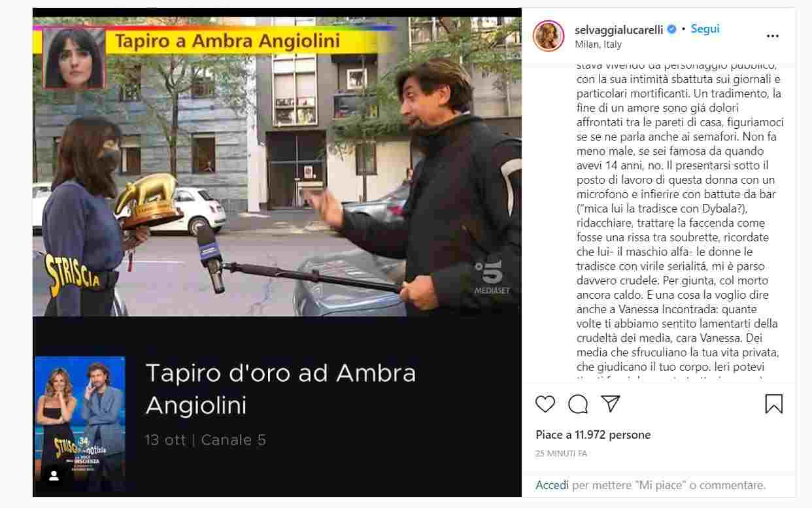
Task: Open the selvaggialucarelli username link
Action: point(618,30)
